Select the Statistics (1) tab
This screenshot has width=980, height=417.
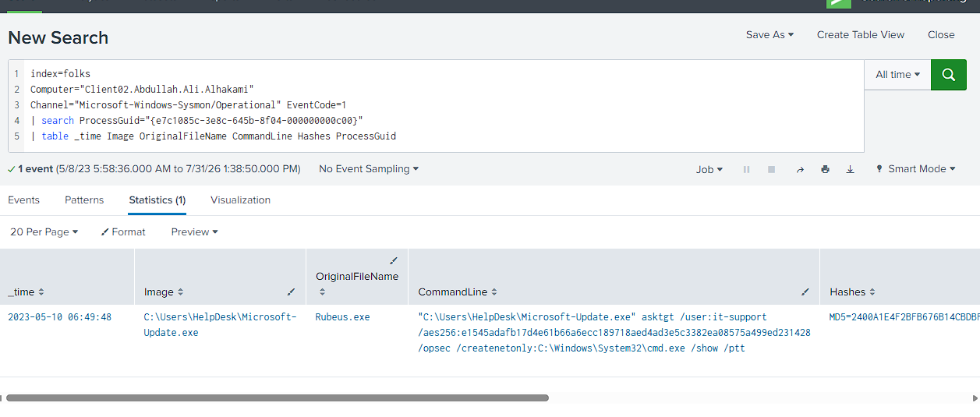pyautogui.click(x=157, y=200)
